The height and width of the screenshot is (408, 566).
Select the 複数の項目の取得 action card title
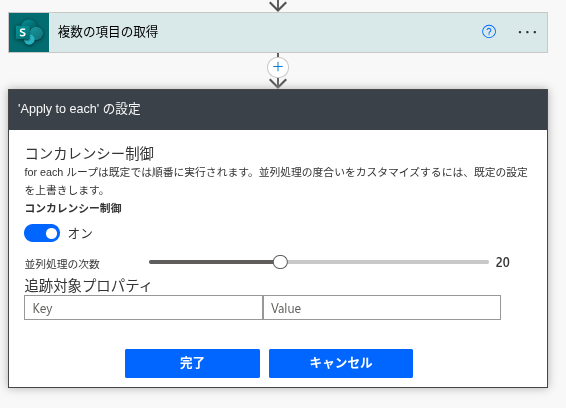tap(108, 32)
